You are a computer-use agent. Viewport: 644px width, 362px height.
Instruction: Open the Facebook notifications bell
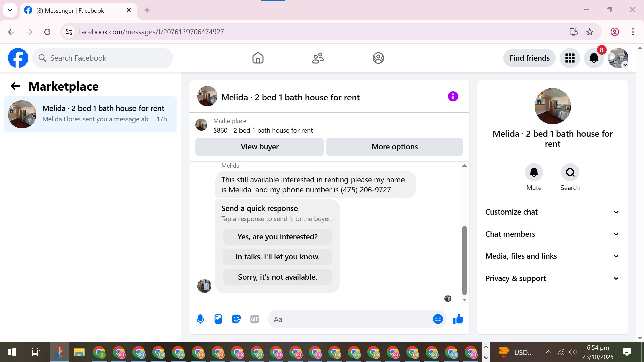tap(594, 58)
